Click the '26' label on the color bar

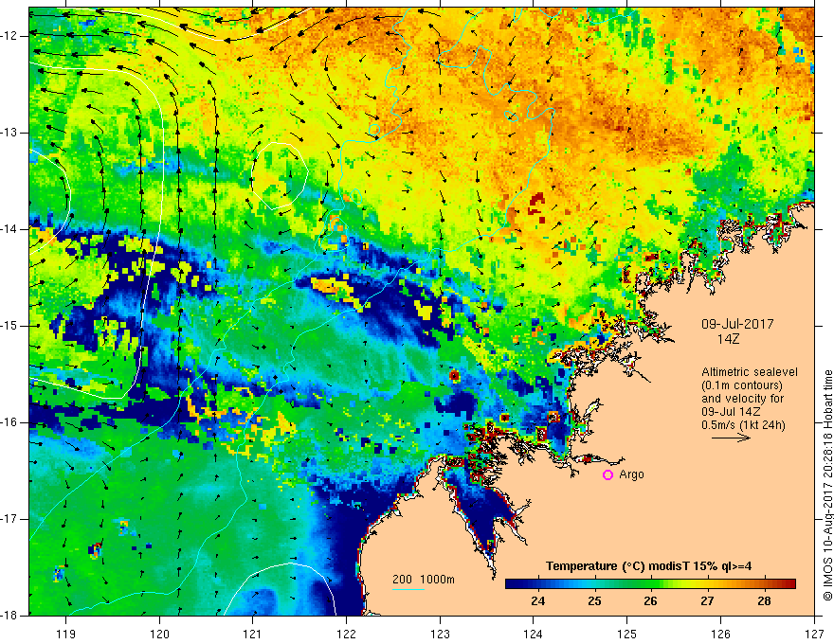[650, 601]
